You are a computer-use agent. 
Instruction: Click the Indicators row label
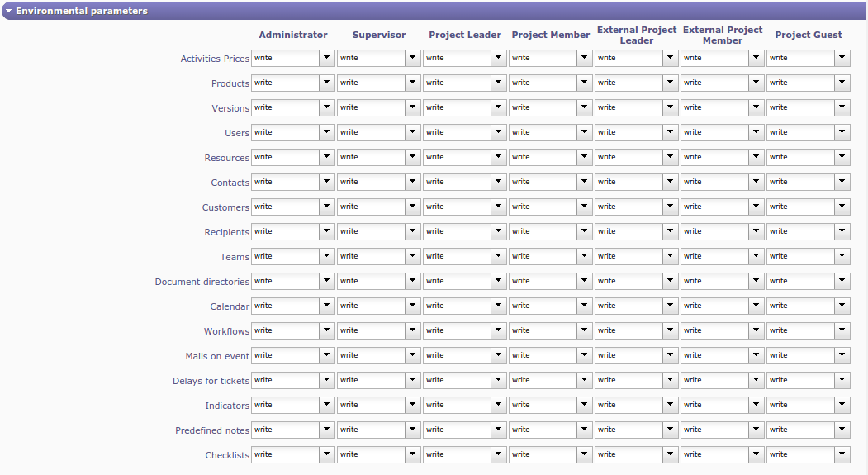coord(227,406)
